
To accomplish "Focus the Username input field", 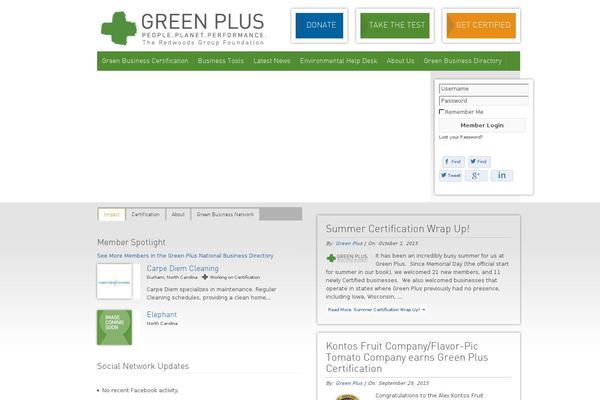I will pyautogui.click(x=484, y=89).
